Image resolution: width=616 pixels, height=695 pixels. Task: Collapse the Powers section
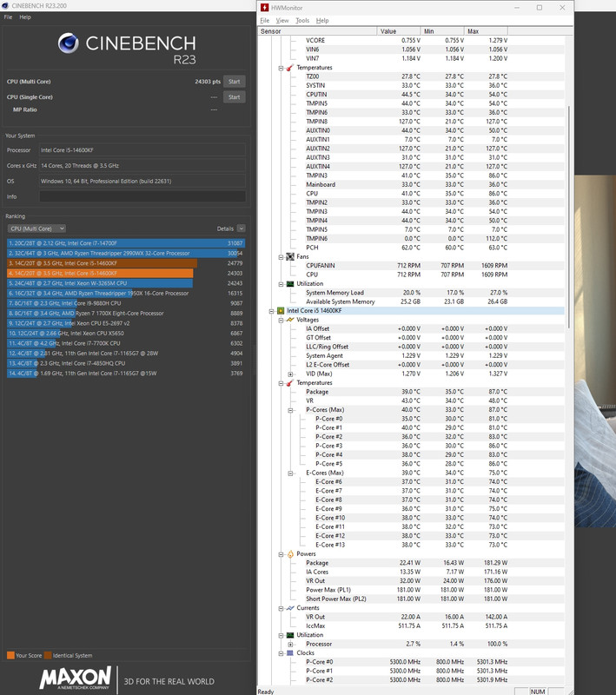281,554
